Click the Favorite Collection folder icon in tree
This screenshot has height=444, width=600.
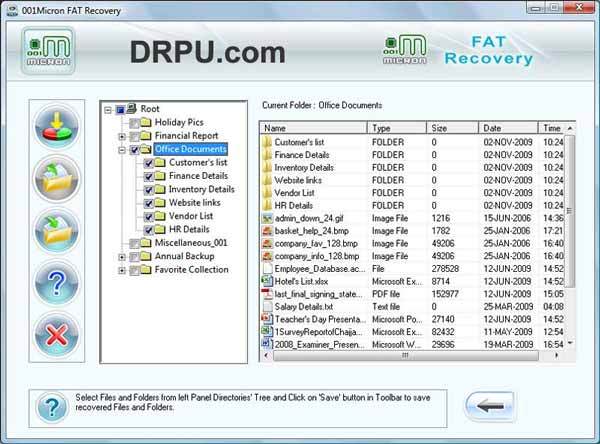pos(146,270)
